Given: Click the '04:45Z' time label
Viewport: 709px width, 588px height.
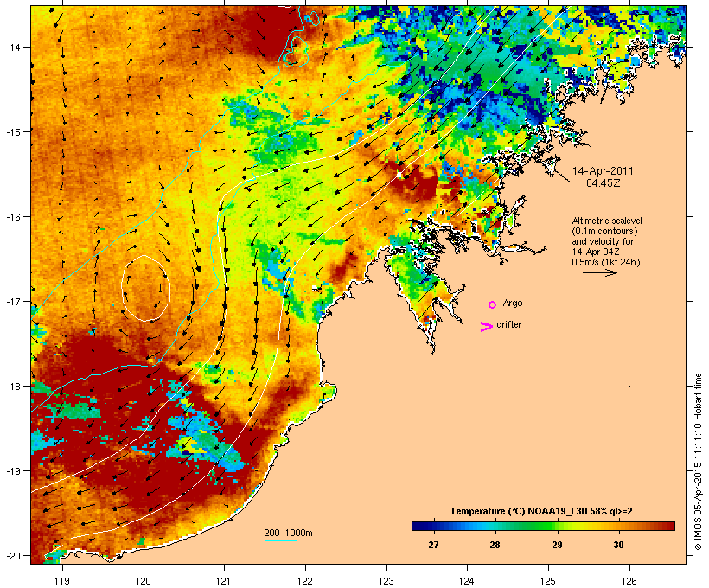Looking at the screenshot, I should (604, 183).
